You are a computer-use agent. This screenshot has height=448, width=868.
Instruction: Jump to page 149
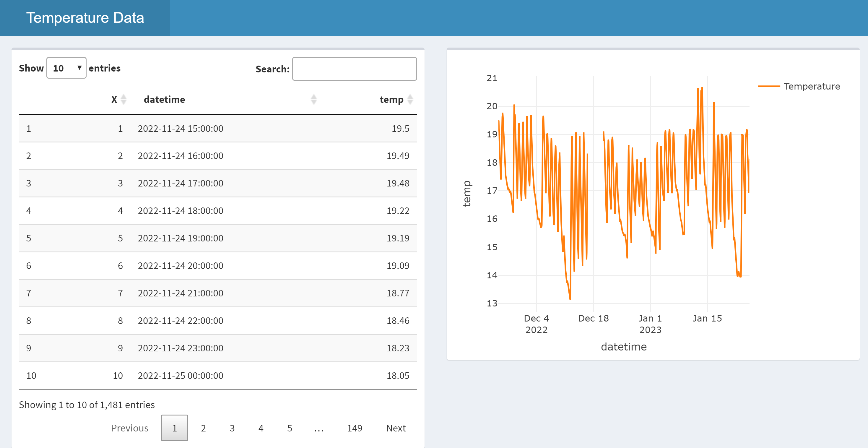coord(355,428)
